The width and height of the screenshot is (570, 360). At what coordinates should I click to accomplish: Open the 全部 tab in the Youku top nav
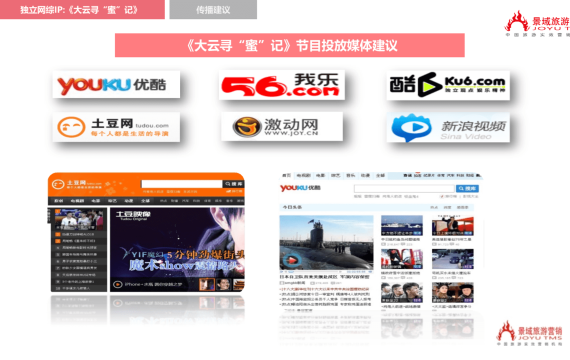(380, 175)
